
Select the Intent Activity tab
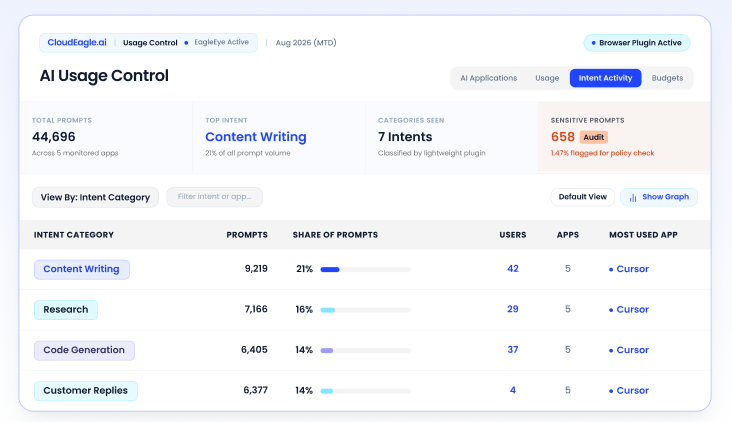coord(605,78)
